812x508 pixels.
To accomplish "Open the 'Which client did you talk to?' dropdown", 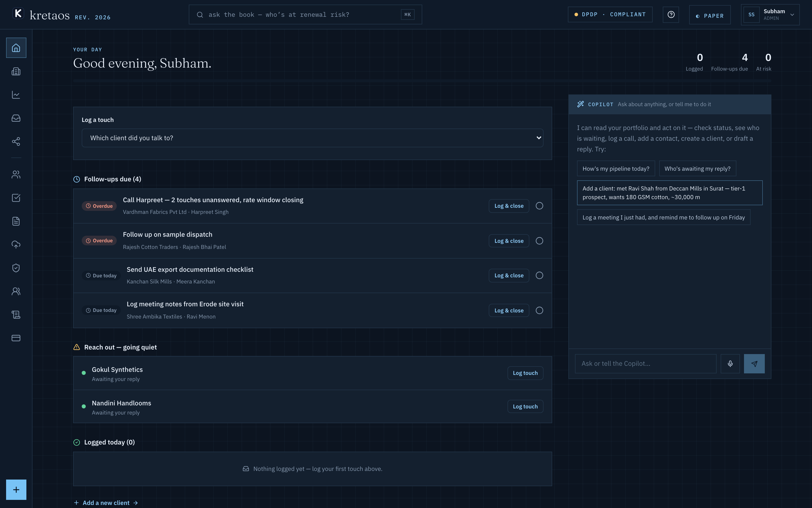I will click(x=312, y=138).
